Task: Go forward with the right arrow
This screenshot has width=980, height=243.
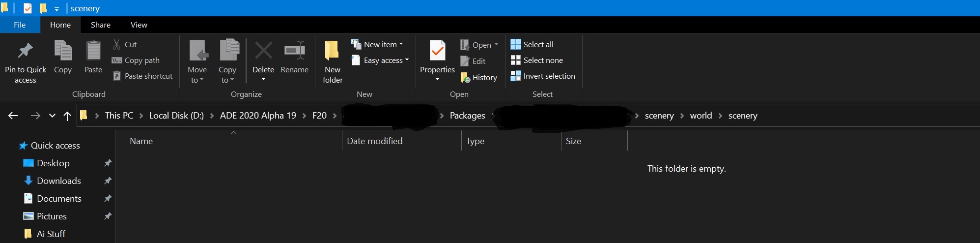Action: tap(35, 116)
